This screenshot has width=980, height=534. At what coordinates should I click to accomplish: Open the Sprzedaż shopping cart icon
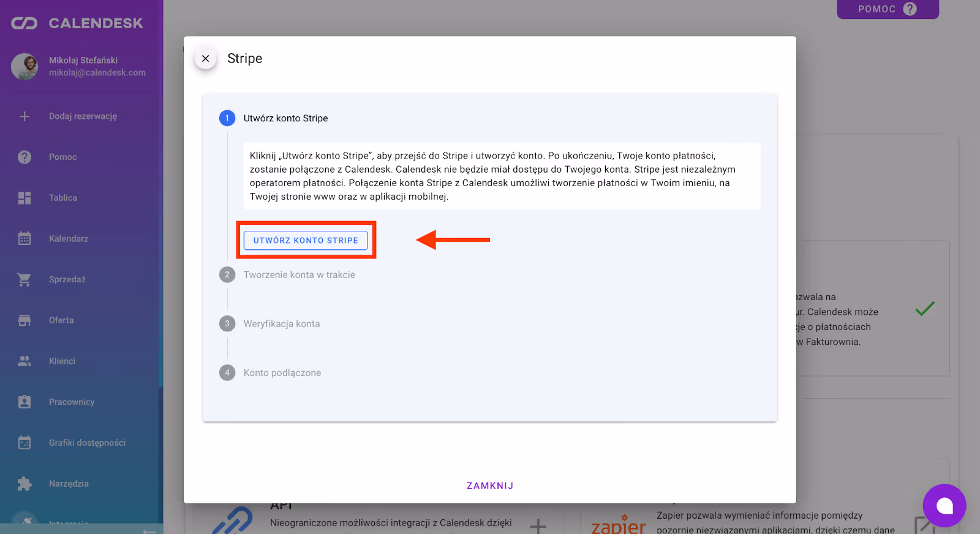click(24, 279)
